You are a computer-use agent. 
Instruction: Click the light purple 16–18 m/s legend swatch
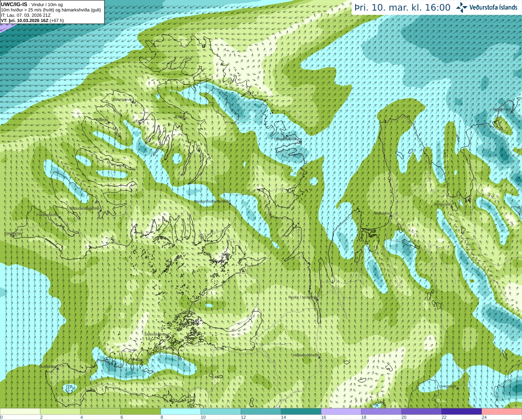click(x=341, y=411)
